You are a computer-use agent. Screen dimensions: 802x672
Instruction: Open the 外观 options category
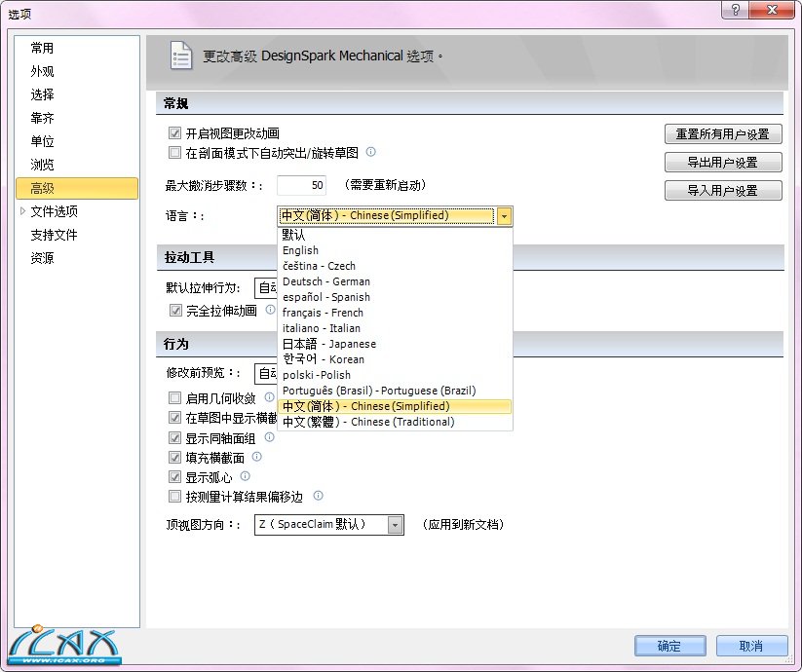click(77, 71)
